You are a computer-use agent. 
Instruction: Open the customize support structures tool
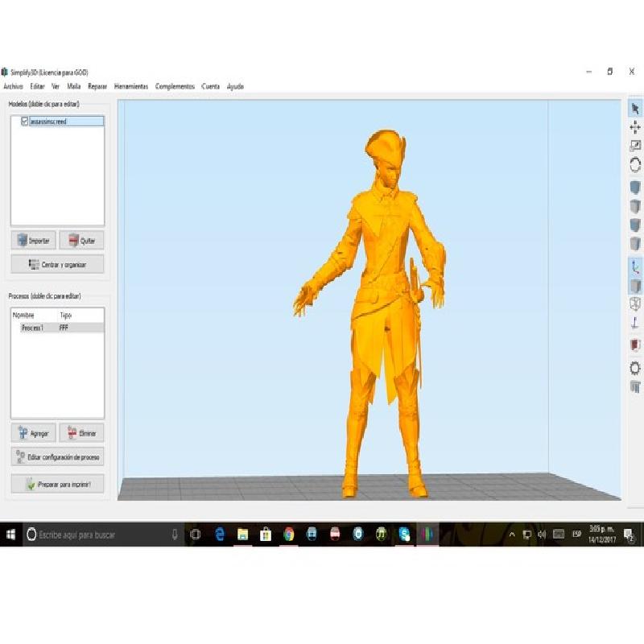click(635, 386)
